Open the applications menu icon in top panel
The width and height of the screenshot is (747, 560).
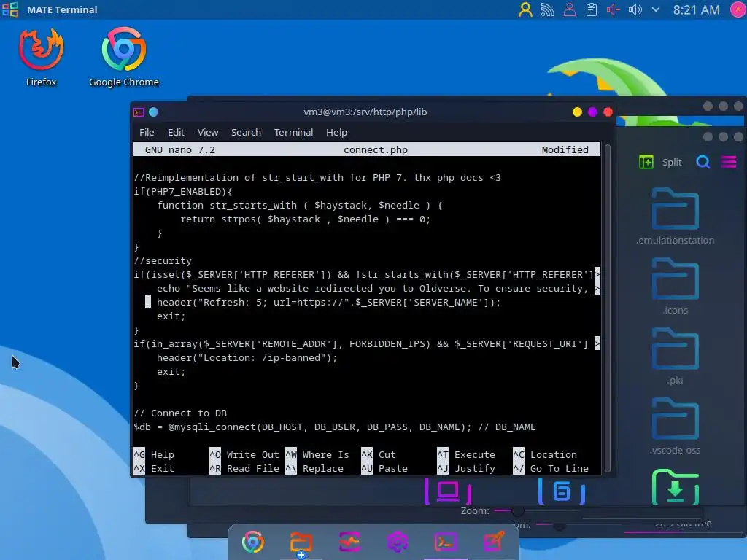click(x=10, y=9)
